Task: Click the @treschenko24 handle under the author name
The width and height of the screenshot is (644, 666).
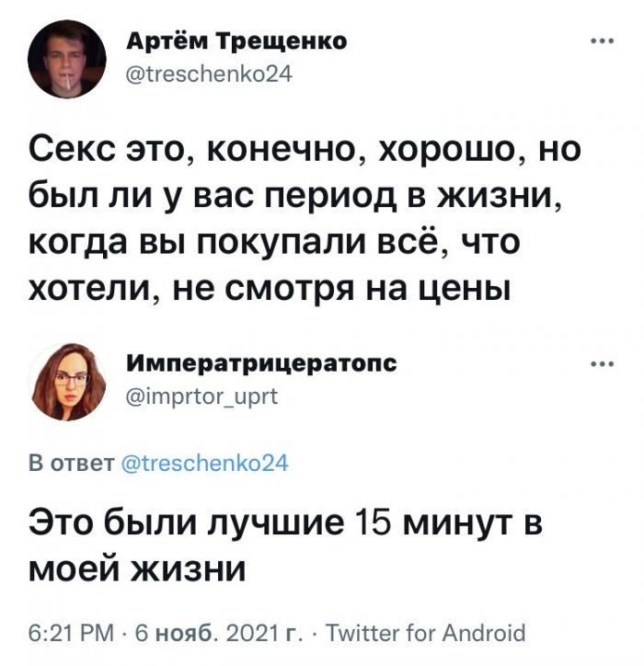Action: 208,75
